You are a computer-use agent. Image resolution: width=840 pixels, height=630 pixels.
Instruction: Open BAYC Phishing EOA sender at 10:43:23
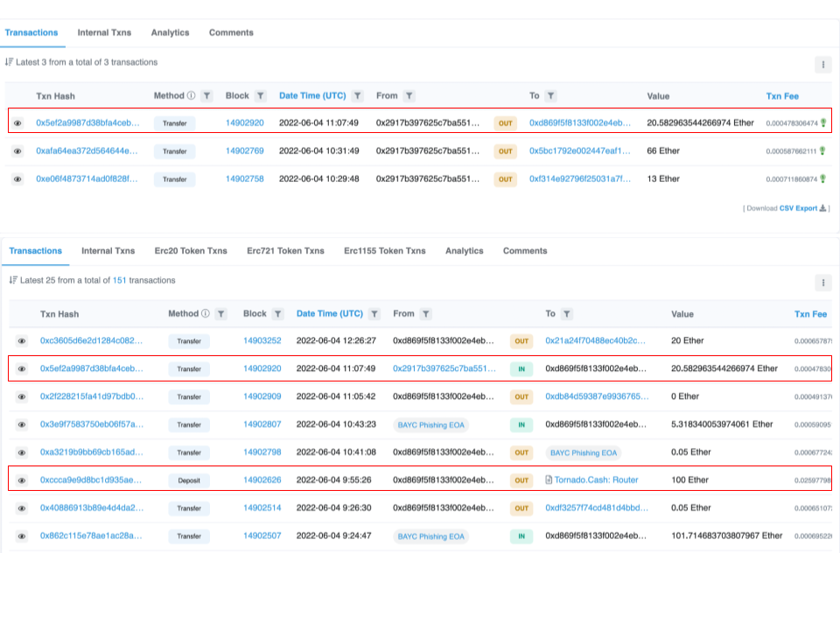tap(431, 425)
